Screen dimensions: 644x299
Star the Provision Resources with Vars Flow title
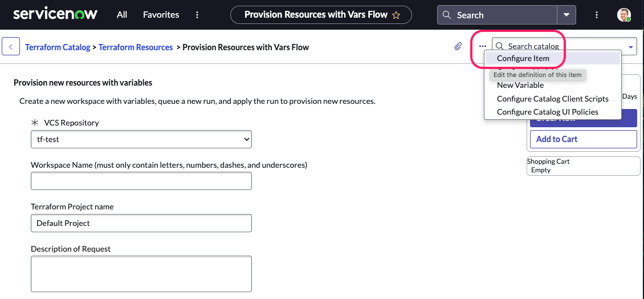tap(397, 15)
